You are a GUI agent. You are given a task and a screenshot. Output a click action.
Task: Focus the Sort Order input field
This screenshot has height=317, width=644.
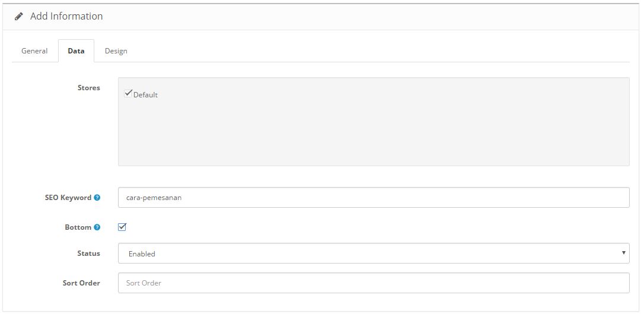pyautogui.click(x=374, y=283)
